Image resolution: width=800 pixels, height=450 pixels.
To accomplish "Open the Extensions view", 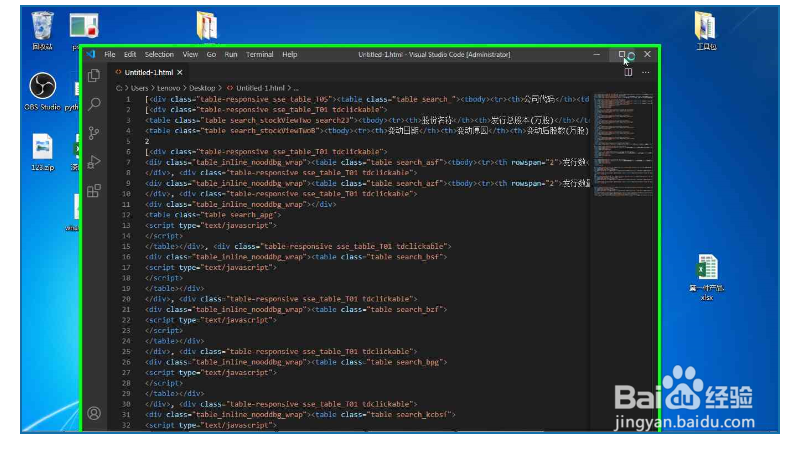I will (94, 191).
